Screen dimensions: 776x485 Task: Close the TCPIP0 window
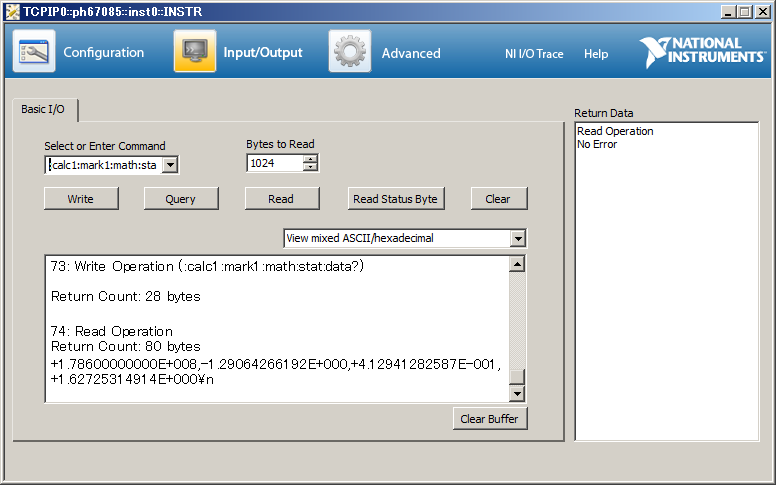point(763,12)
